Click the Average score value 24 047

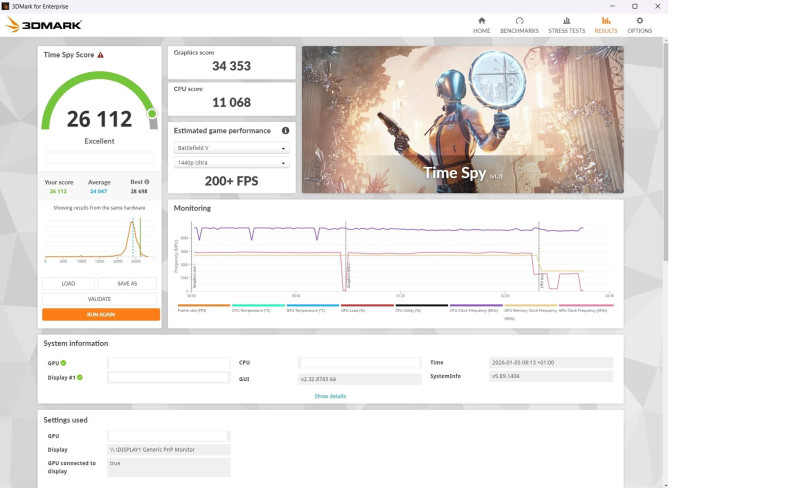tap(99, 191)
